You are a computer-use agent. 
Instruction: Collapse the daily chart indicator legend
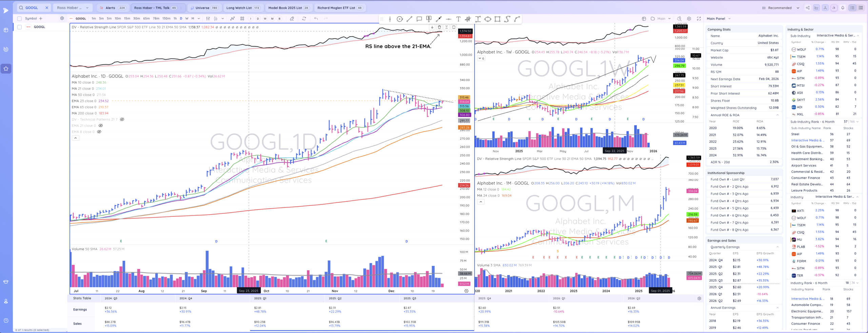[x=75, y=138]
